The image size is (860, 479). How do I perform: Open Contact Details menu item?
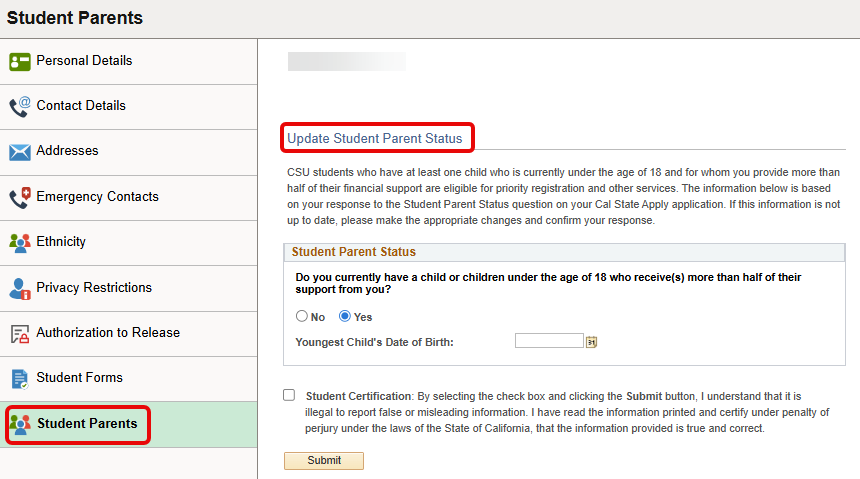coord(128,107)
